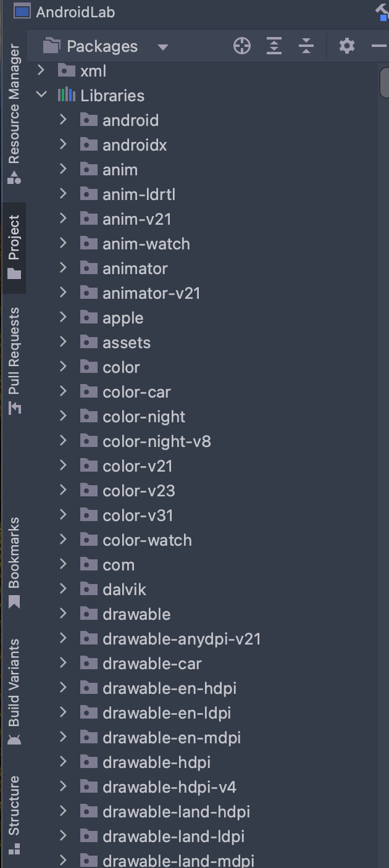Hide the project panel with minus icon
Screen dimensions: 389x868
point(379,46)
